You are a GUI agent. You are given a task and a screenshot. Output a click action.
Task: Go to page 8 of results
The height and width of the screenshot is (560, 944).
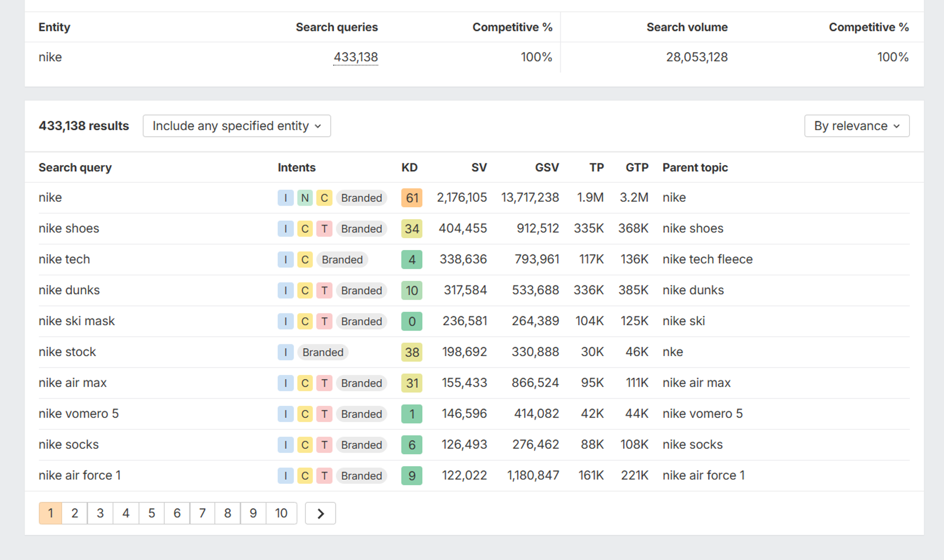pos(228,513)
